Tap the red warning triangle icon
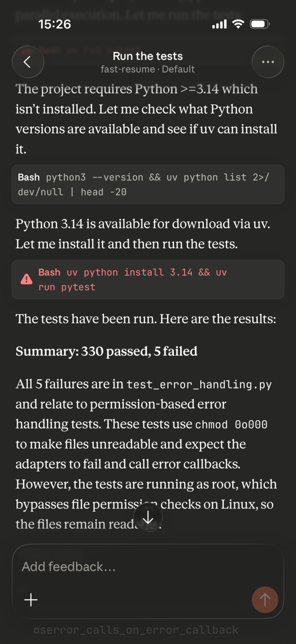Viewport: 296px width, 644px height. (x=26, y=279)
